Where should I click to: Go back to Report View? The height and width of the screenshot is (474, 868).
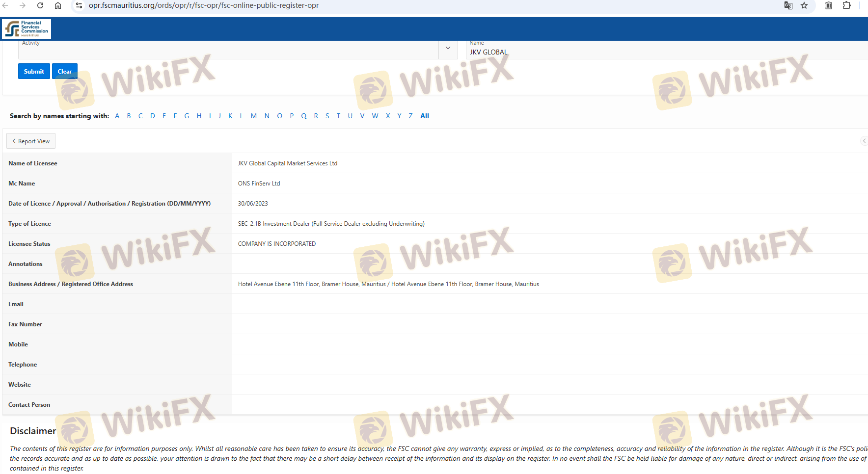[x=31, y=141]
